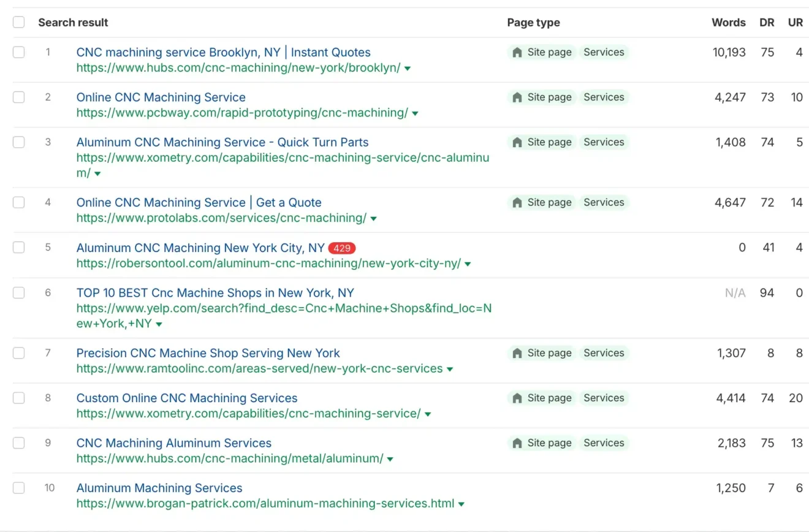The width and height of the screenshot is (809, 532).
Task: Expand caret beside brogan-patrick.com URL
Action: click(461, 504)
